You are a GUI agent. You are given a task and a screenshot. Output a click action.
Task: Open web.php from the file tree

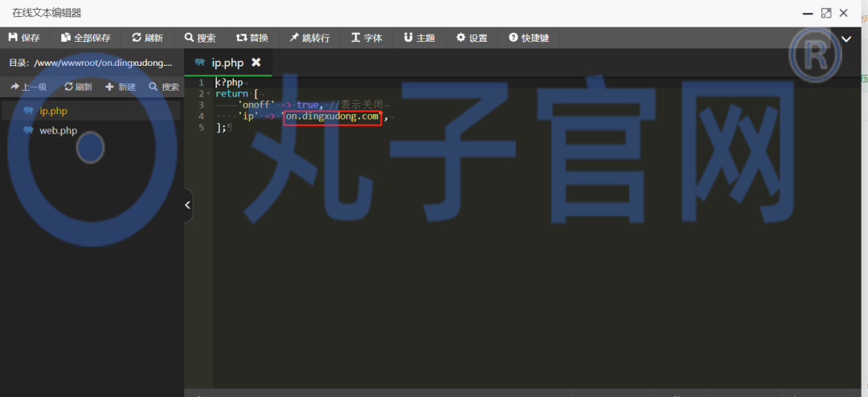[58, 130]
